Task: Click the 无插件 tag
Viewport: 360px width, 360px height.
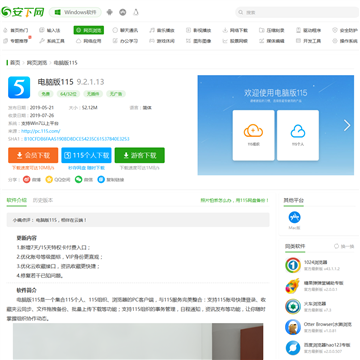Action: [x=93, y=94]
